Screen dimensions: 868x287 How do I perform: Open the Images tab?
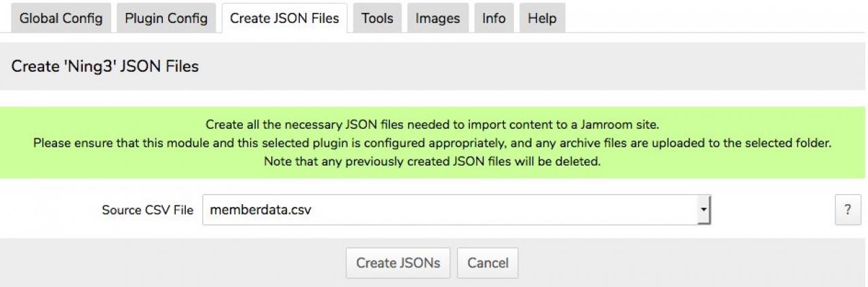point(437,18)
